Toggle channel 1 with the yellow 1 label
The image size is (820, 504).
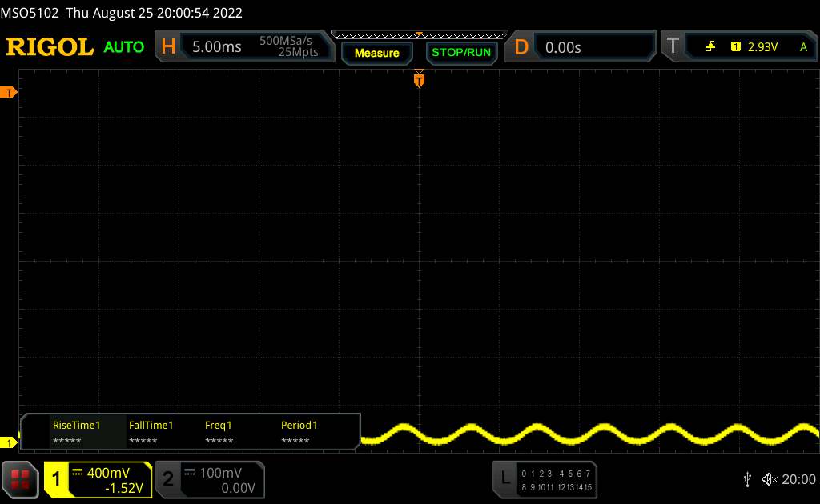point(56,479)
